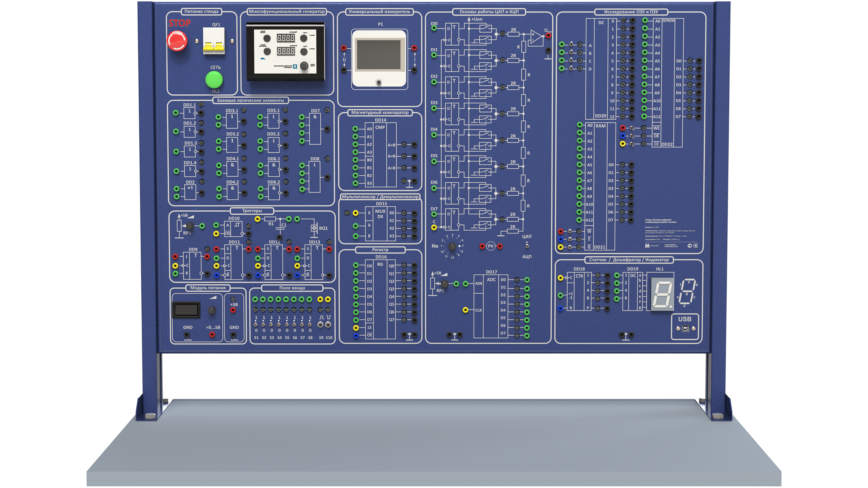Click the button below the P1 screen
The width and height of the screenshot is (868, 488).
click(379, 82)
